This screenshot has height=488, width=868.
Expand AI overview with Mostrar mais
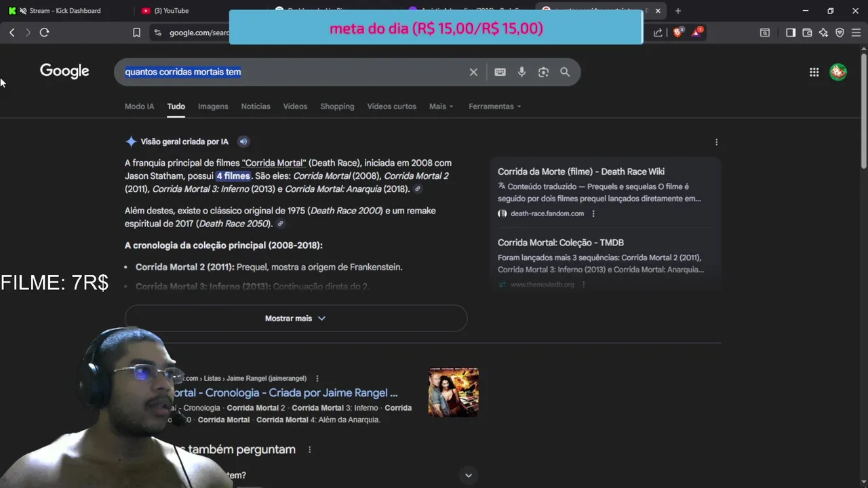click(296, 319)
